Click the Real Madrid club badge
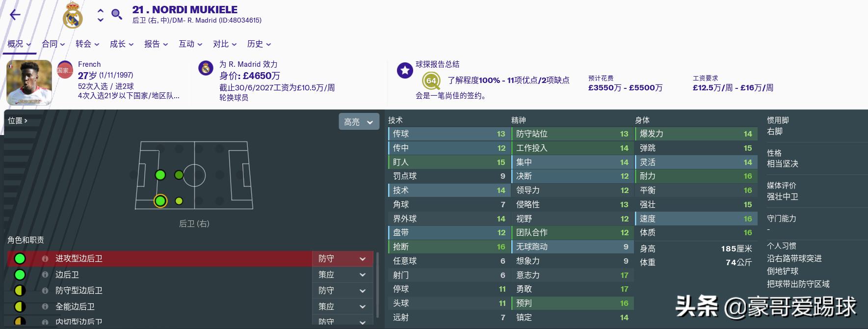Image resolution: width=868 pixels, height=329 pixels. (73, 15)
